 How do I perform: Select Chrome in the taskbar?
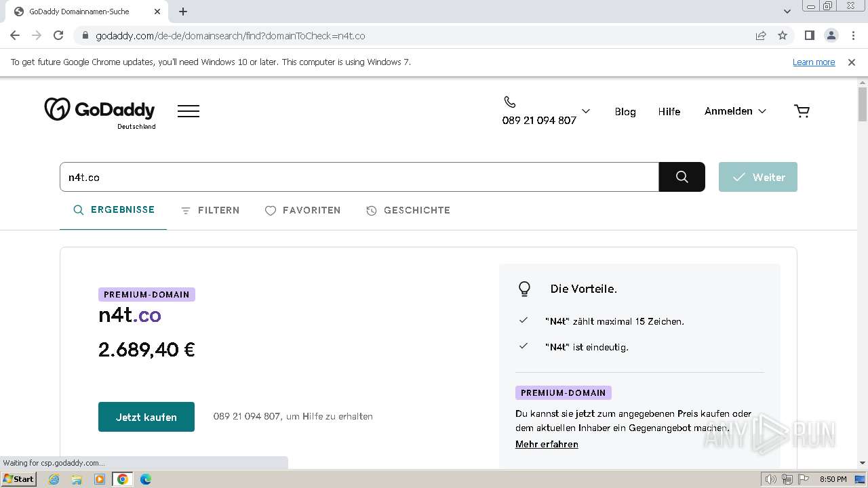coord(122,479)
